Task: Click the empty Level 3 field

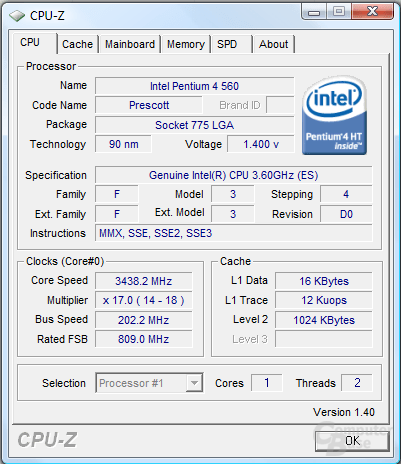Action: (324, 339)
